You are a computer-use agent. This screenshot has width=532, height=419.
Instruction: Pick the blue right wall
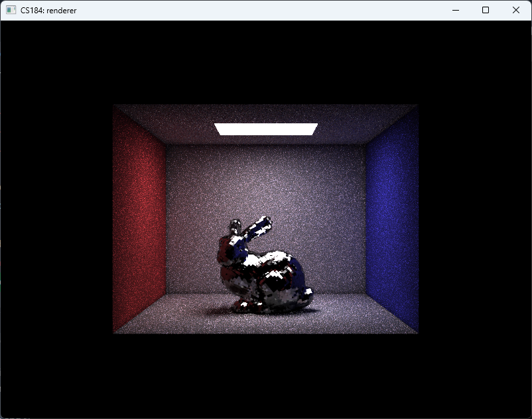[x=391, y=219]
